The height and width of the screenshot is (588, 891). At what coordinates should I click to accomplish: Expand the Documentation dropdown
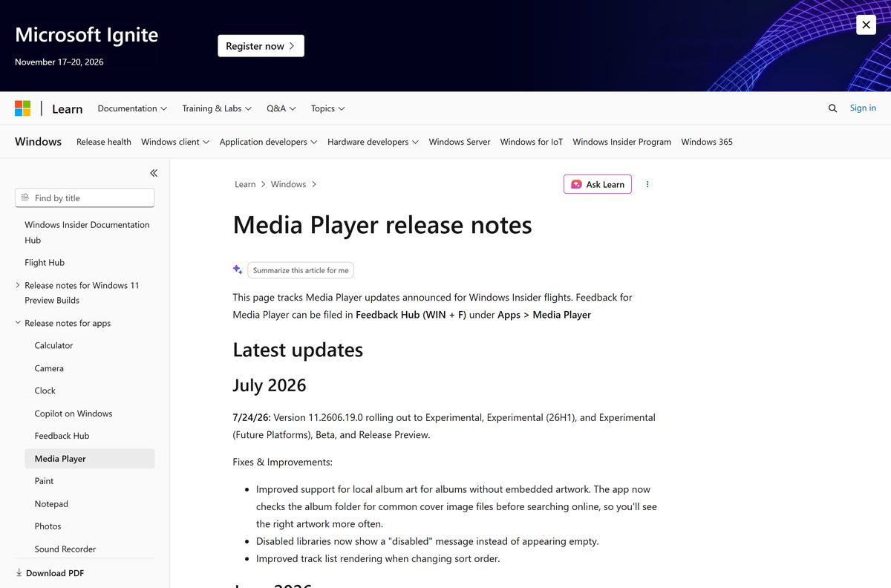pyautogui.click(x=132, y=108)
